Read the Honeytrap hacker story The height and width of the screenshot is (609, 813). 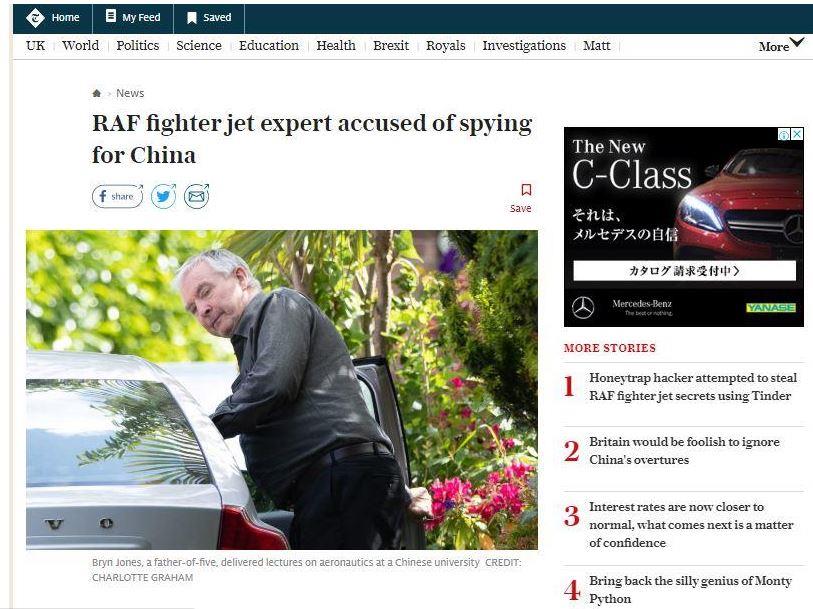693,387
